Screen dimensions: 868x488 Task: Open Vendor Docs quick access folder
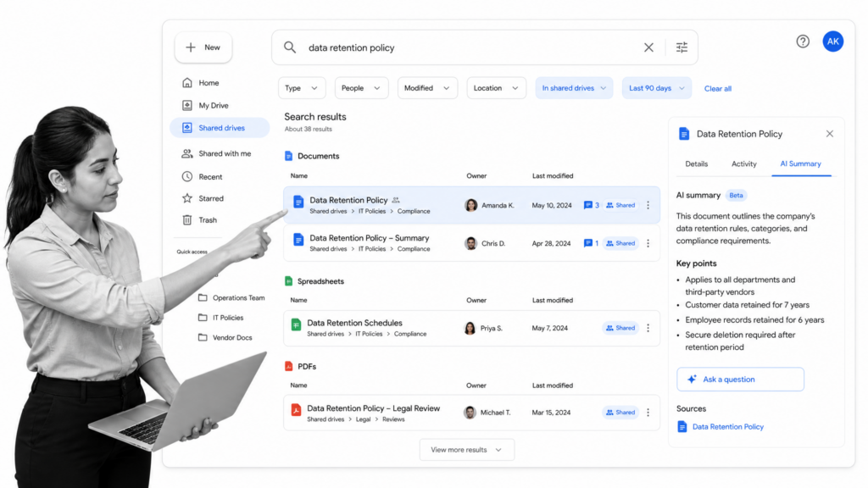pos(225,337)
